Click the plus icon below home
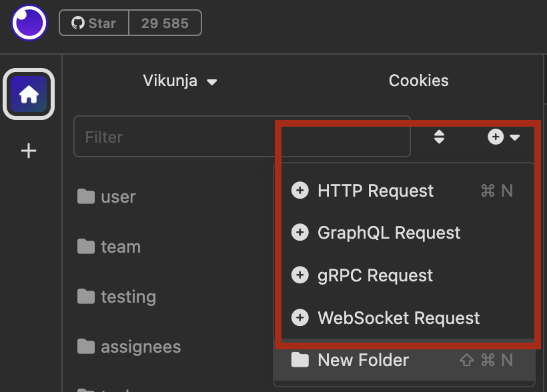The width and height of the screenshot is (547, 392). (x=29, y=151)
